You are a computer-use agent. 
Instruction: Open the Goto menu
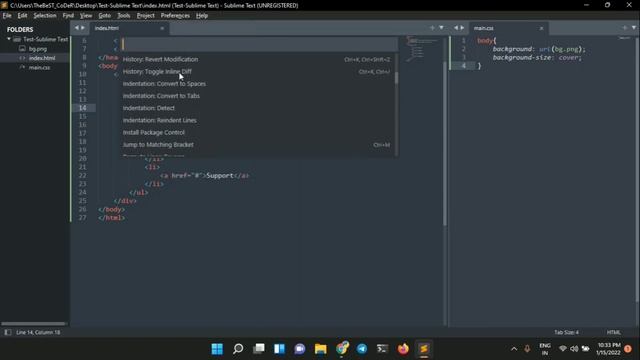click(x=104, y=16)
